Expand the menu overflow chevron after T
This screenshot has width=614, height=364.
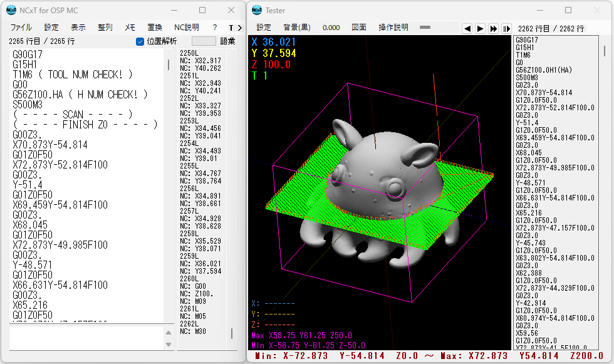point(239,28)
